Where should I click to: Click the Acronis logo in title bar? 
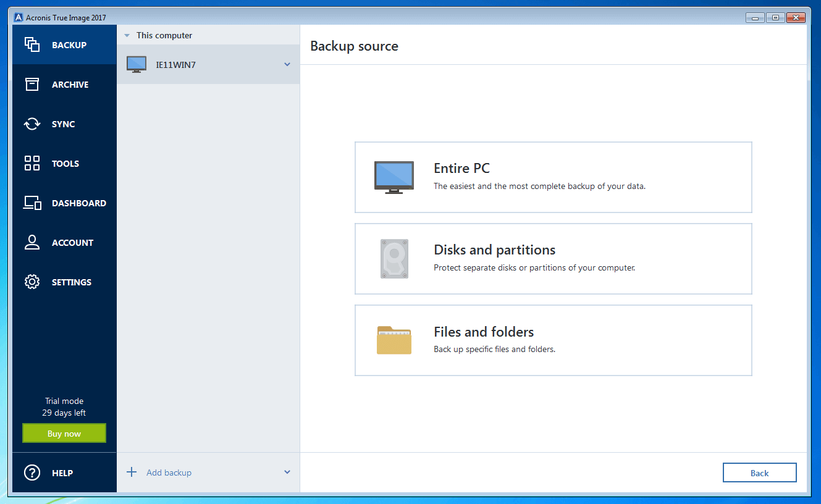point(19,17)
